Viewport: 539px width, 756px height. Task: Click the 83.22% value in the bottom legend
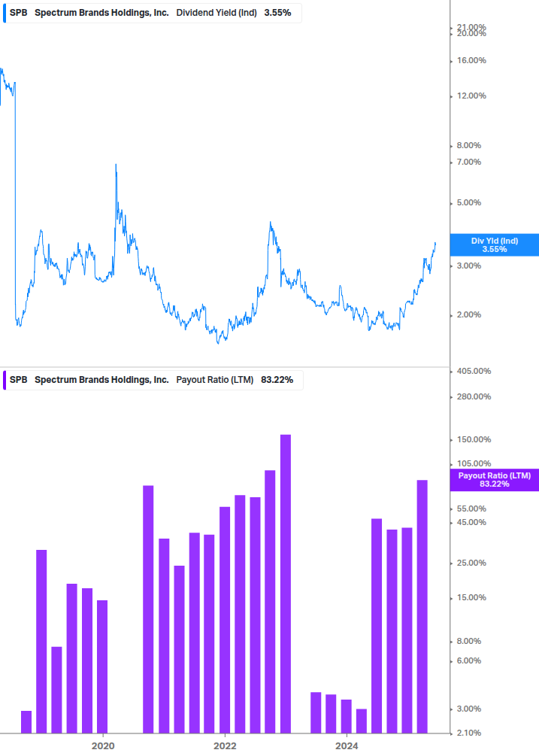(x=277, y=380)
